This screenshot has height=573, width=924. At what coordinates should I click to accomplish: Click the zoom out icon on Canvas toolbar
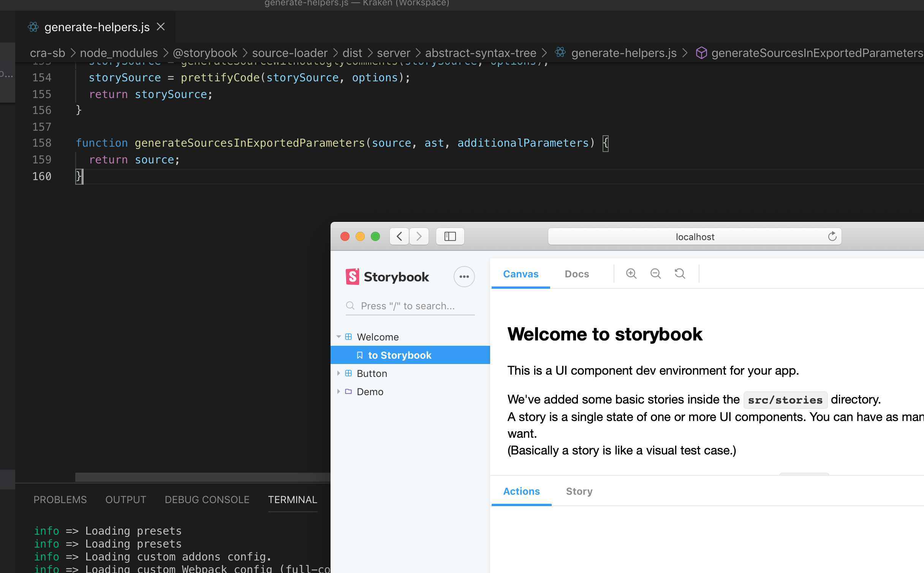point(655,274)
